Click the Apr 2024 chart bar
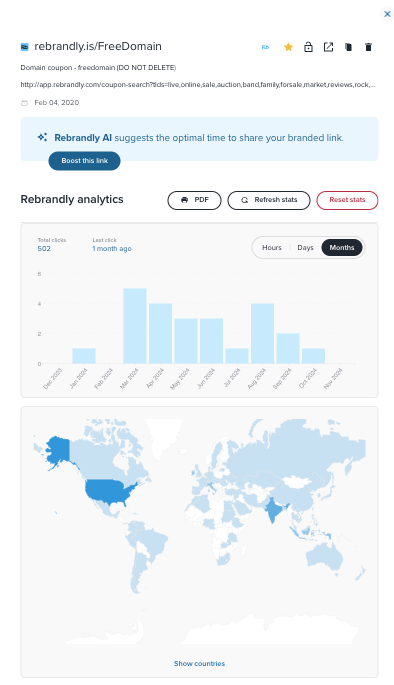Image resolution: width=394 pixels, height=685 pixels. (160, 333)
